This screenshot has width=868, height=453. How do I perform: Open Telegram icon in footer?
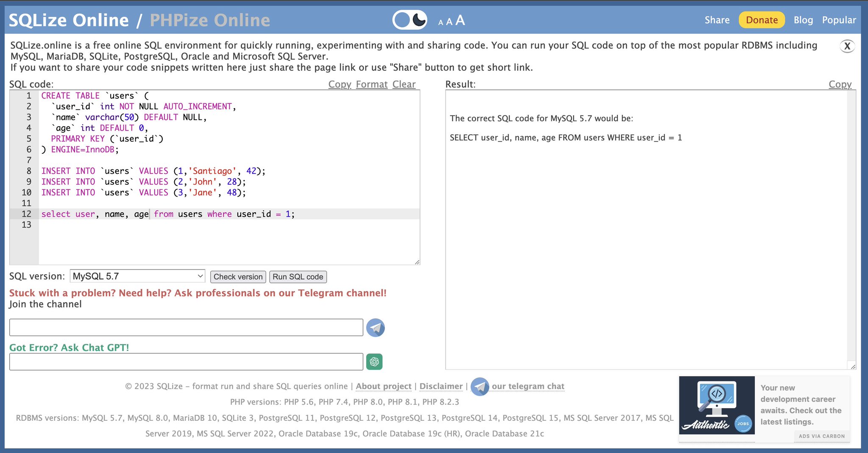[480, 386]
